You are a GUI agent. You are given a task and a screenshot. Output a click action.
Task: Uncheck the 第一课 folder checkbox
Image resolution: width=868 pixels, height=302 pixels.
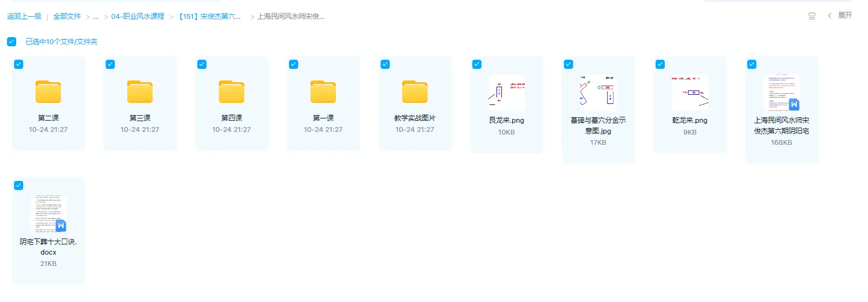[x=293, y=64]
